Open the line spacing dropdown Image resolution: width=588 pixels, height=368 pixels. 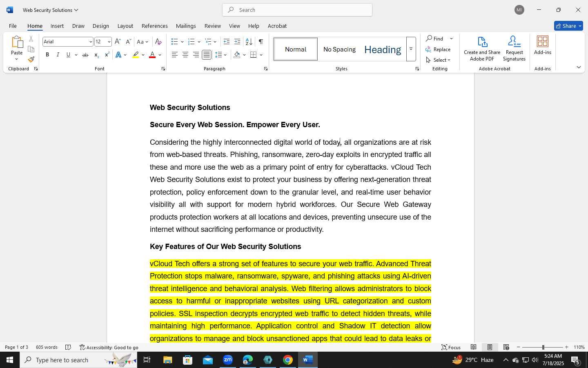[x=221, y=55]
